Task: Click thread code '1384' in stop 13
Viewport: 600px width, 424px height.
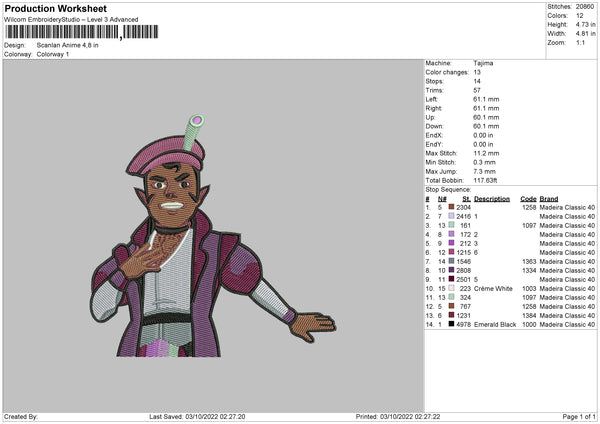Action: coord(529,315)
